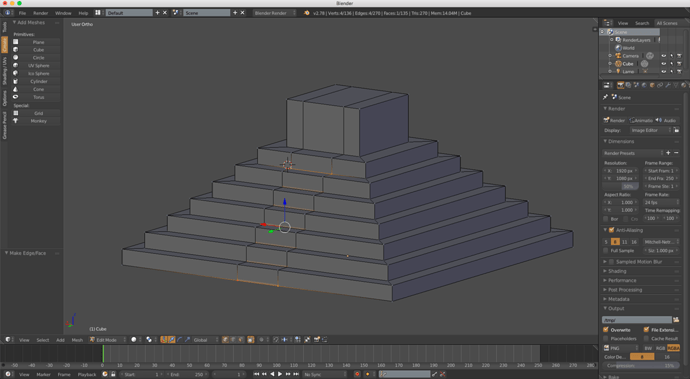Open the Edit Mode dropdown
Viewport: 690px width, 379px height.
click(107, 339)
